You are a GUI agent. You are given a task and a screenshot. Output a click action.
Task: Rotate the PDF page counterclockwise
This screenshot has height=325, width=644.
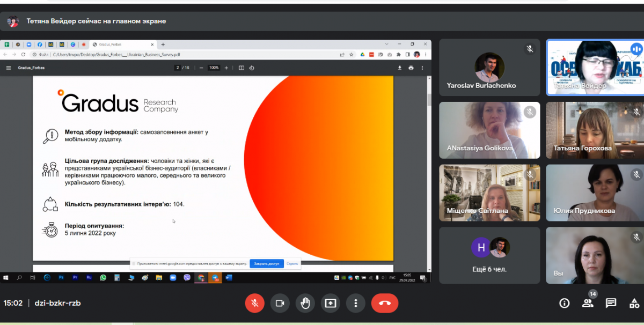252,68
